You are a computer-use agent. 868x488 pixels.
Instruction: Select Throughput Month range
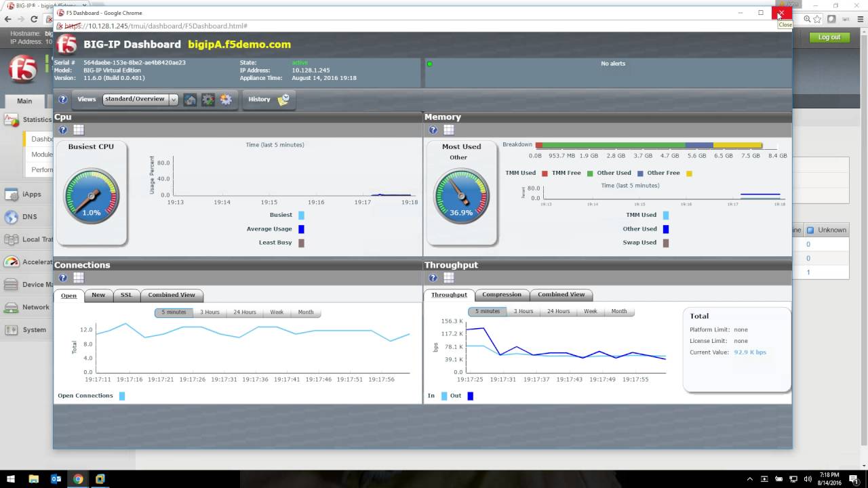click(x=619, y=311)
